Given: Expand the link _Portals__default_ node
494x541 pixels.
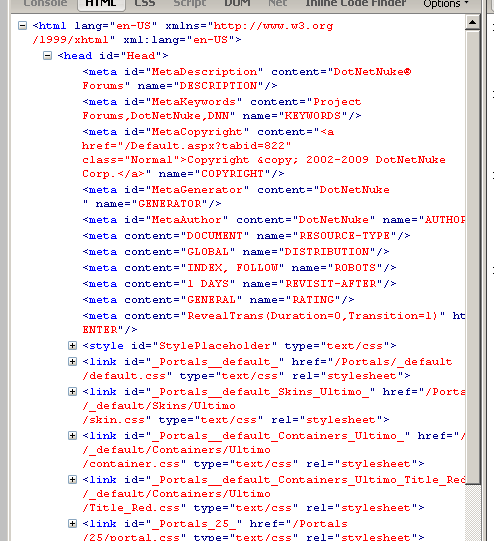Looking at the screenshot, I should (72, 361).
